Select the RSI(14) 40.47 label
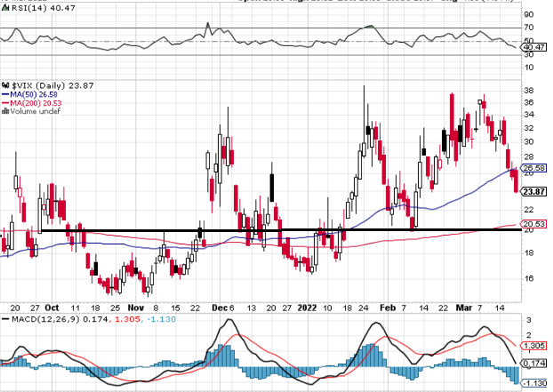The image size is (553, 392). coord(44,8)
